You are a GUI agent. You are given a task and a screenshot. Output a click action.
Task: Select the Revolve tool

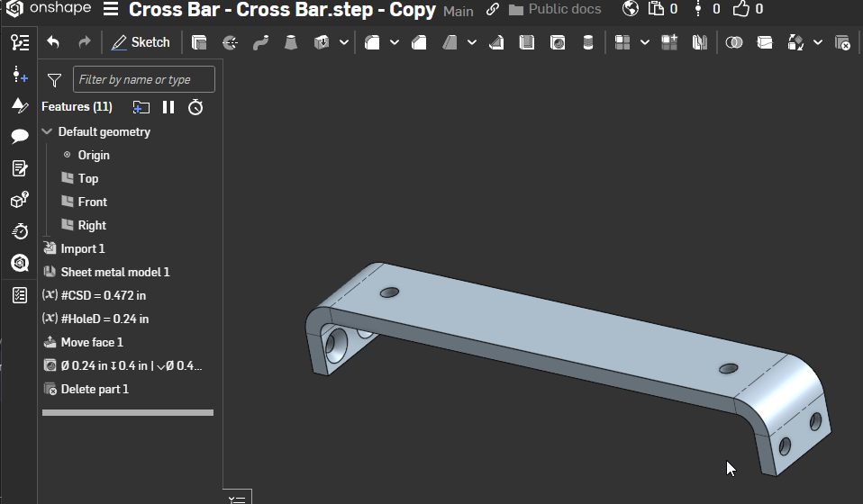point(230,42)
